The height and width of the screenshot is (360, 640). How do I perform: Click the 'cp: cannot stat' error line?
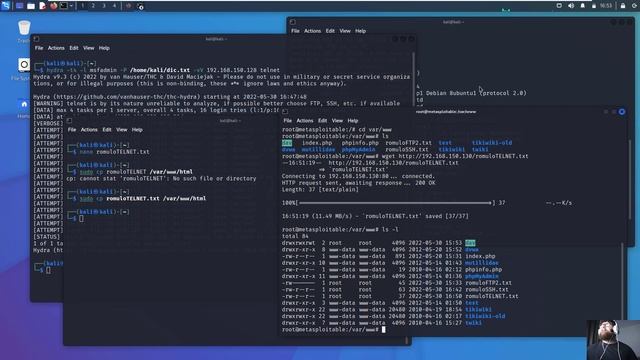point(161,178)
